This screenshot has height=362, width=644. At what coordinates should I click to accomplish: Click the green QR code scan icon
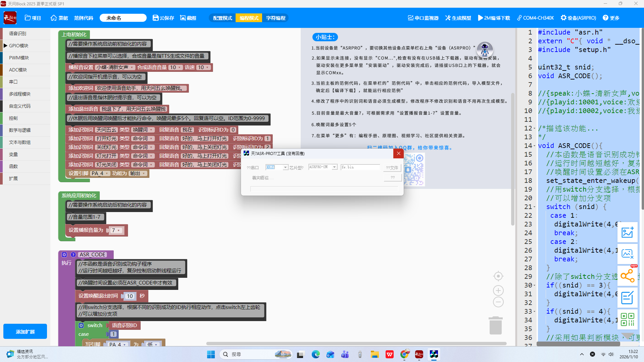(627, 319)
